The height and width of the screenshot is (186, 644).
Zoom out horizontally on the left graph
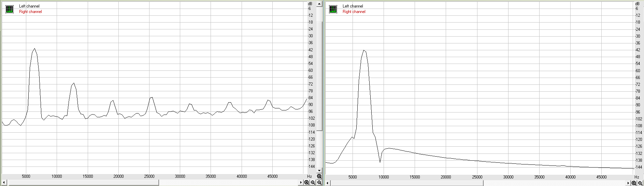pyautogui.click(x=313, y=183)
